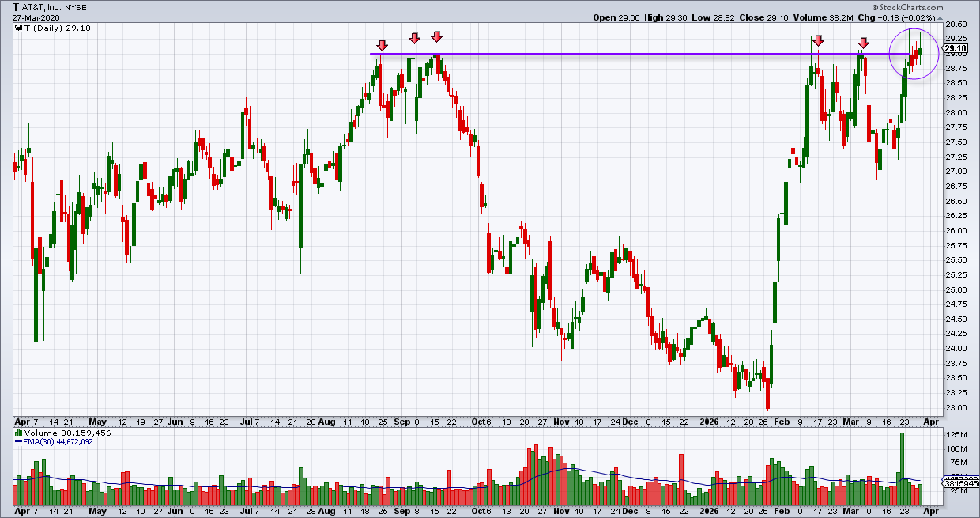This screenshot has width=980, height=518.
Task: Click the 100M volume axis label
Action: (x=956, y=448)
